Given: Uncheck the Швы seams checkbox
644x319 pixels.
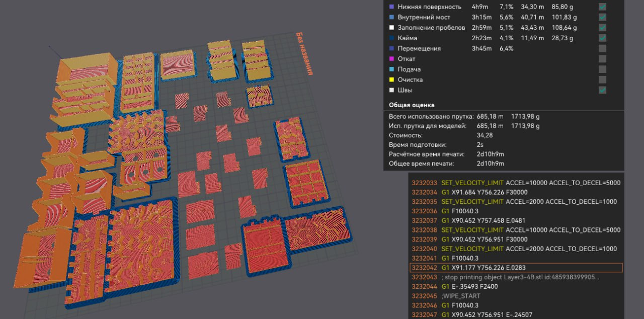Looking at the screenshot, I should [602, 90].
